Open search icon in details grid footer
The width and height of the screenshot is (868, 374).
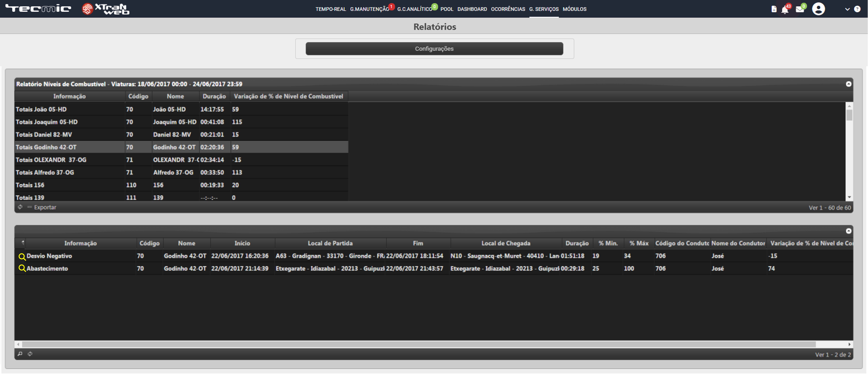[20, 354]
